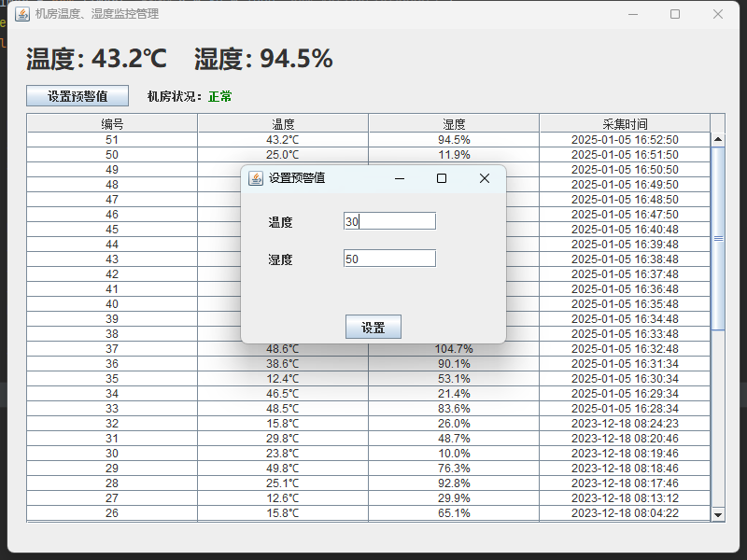Click the large 湿度: 94.5% reading
Screen dimensions: 747x560
pos(263,59)
